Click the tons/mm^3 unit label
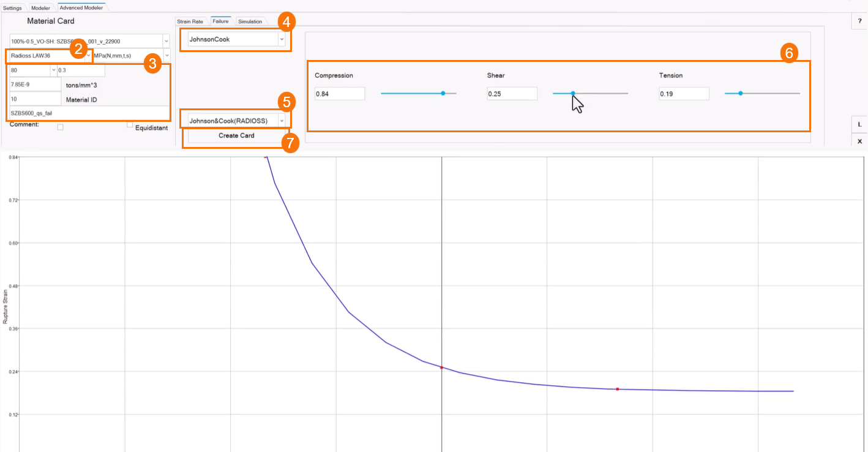868x452 pixels. click(x=81, y=85)
